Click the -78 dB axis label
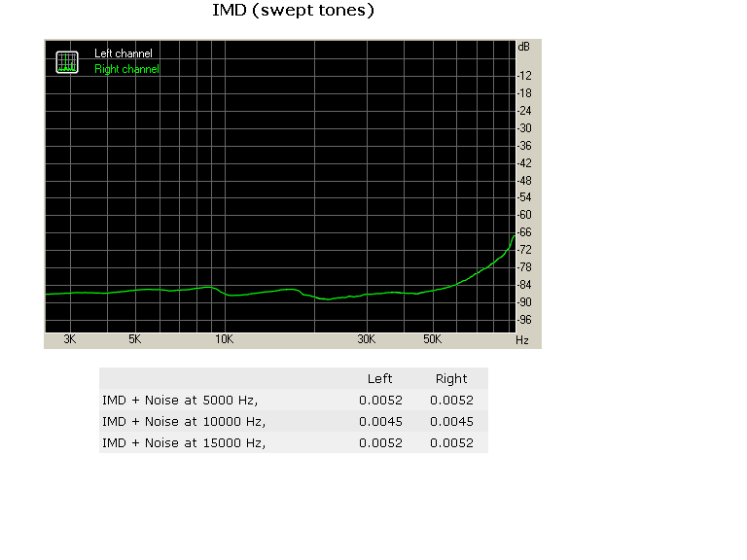747x560 pixels. coord(524,267)
